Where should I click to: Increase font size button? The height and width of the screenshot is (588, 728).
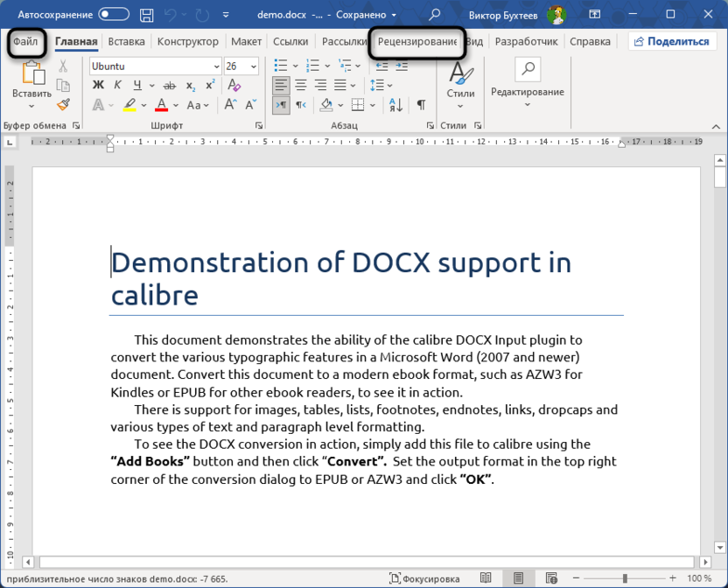click(231, 104)
